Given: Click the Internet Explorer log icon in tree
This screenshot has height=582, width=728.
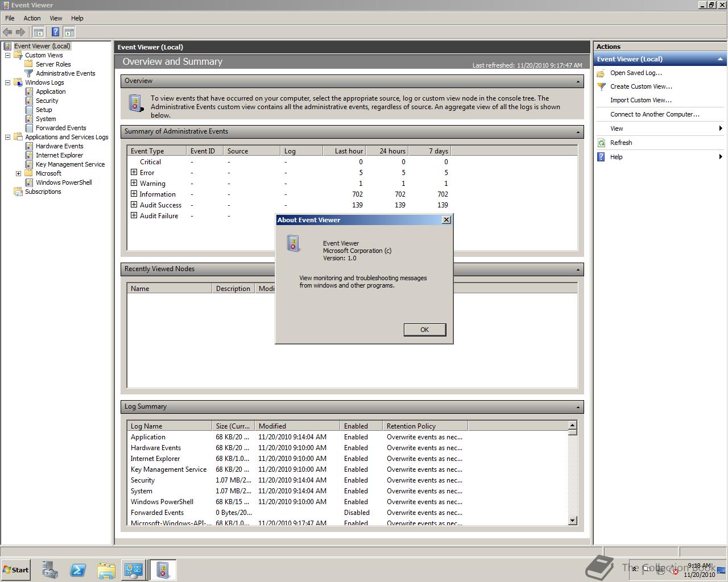Looking at the screenshot, I should tap(29, 155).
